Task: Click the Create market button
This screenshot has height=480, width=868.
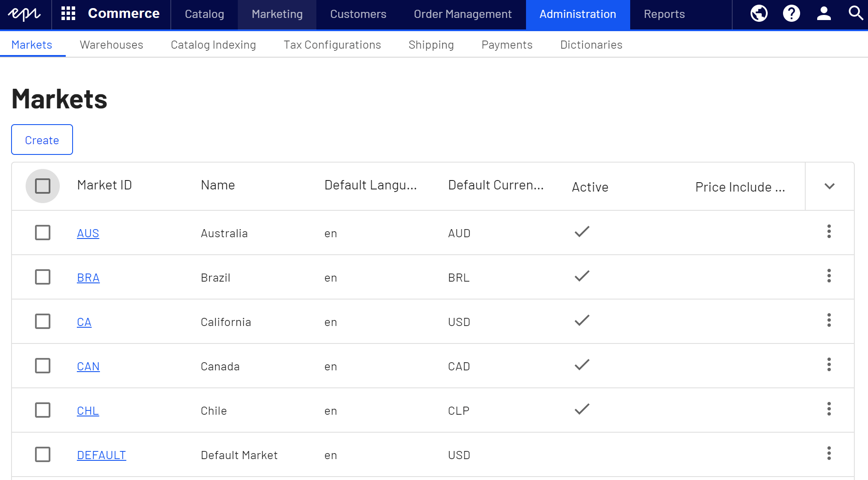Action: (x=42, y=140)
